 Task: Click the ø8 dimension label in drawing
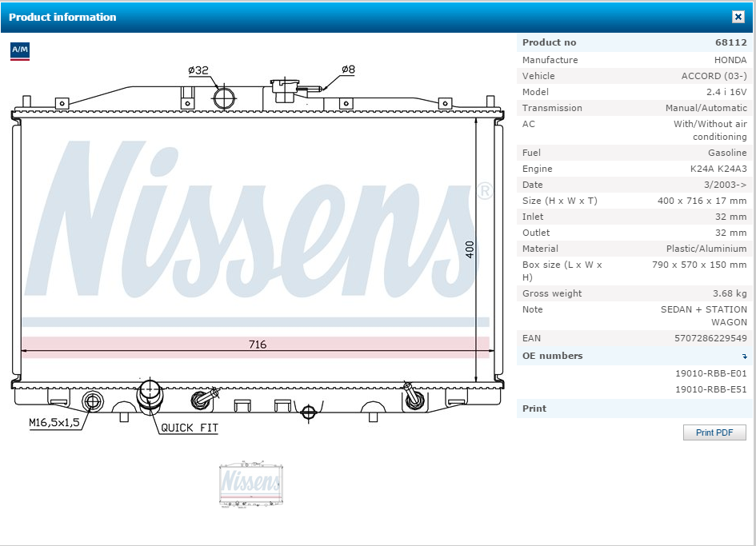coord(348,70)
